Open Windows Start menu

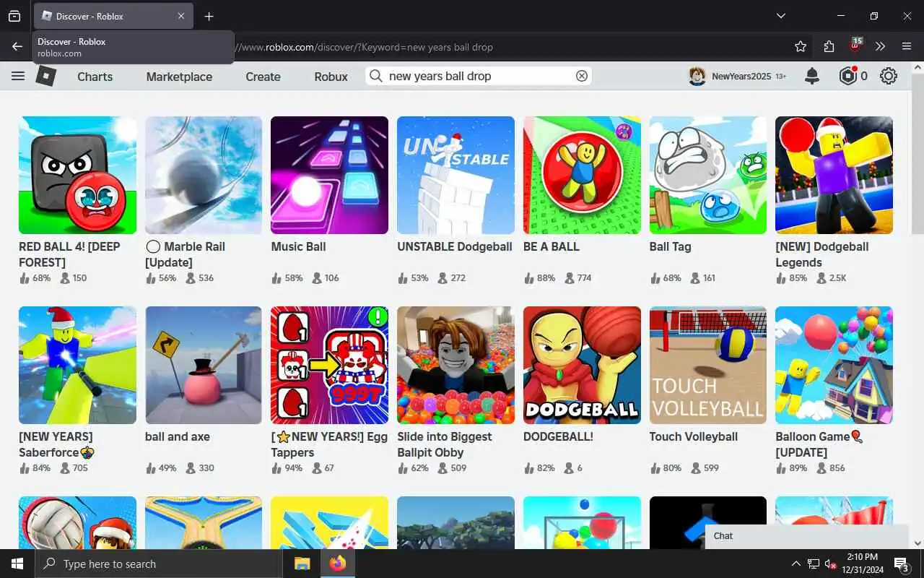(x=17, y=564)
